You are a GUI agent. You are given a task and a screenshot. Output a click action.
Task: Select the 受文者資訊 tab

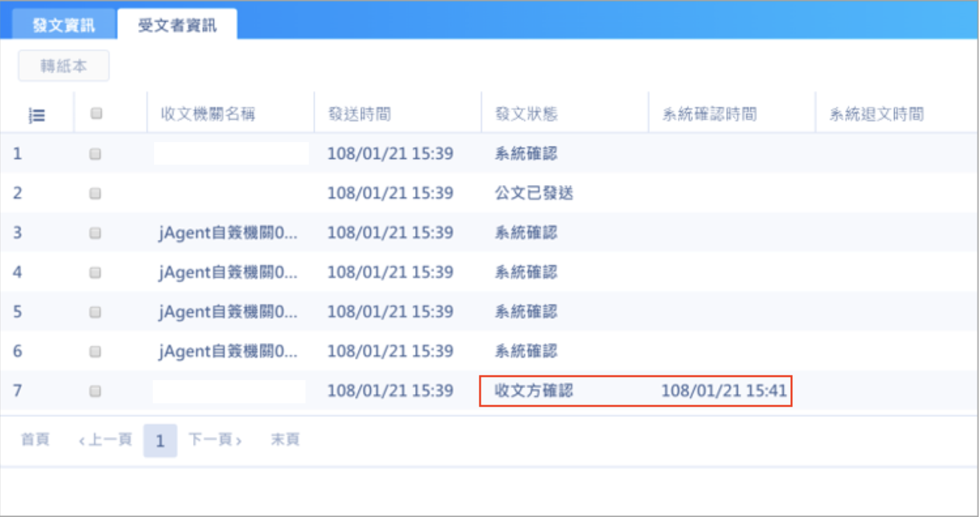point(177,26)
